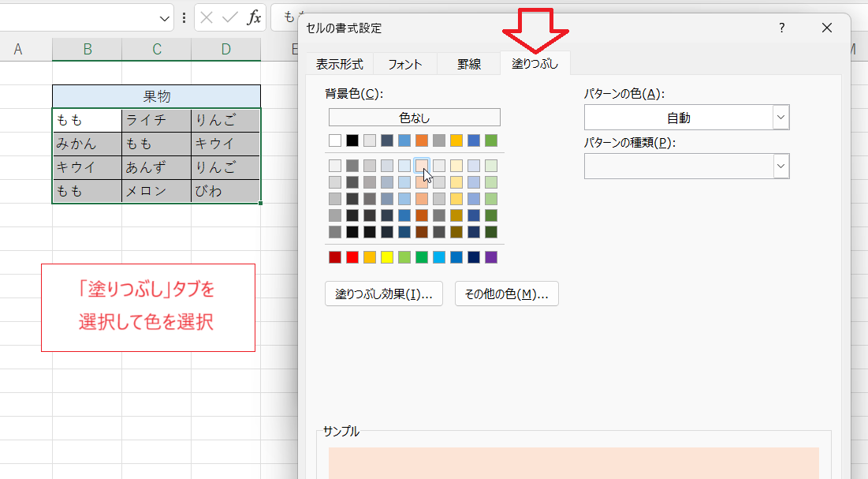This screenshot has height=479, width=868.
Task: Select the yellow swatch in standard colors row
Action: pyautogui.click(x=386, y=256)
